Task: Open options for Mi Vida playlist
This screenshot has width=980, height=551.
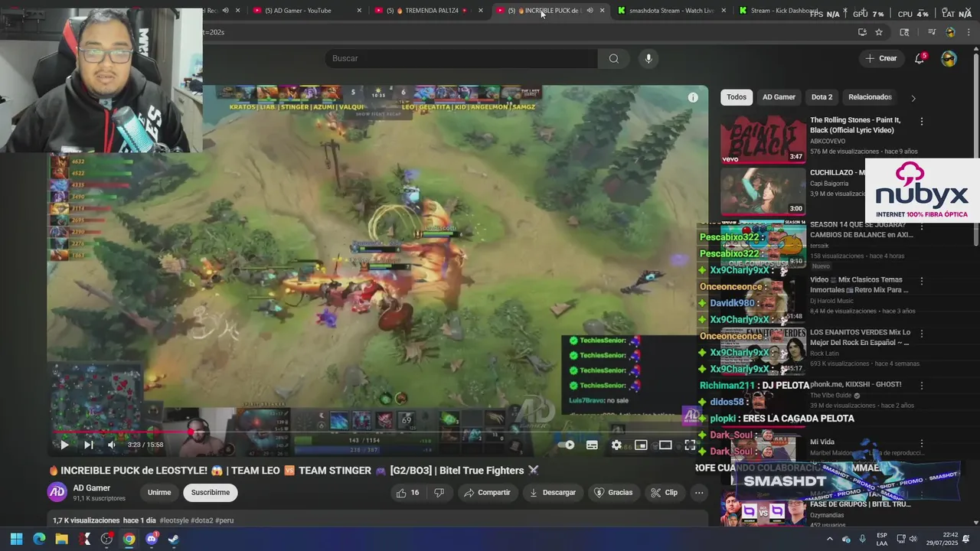Action: point(922,444)
